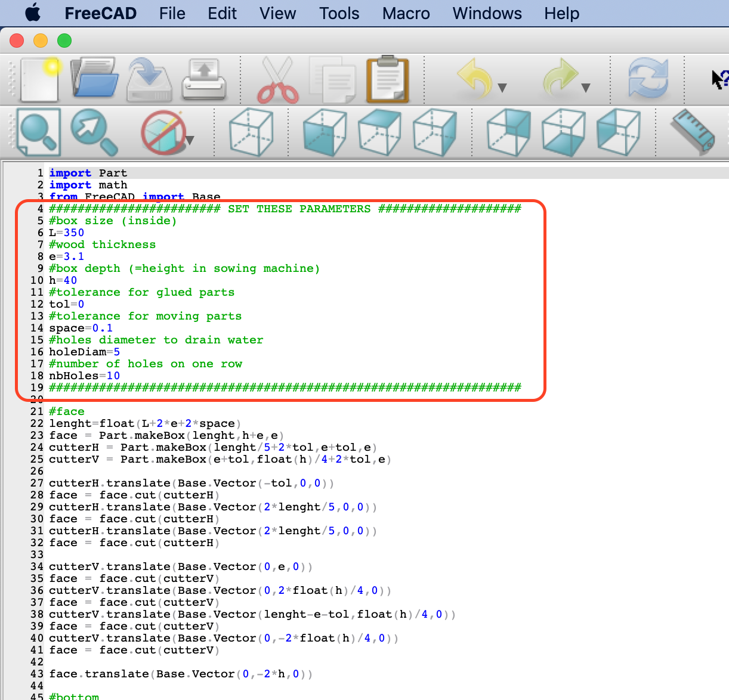Click 'cutterH.translate(Base.Vector(-tol,0,0))' line
Screen dimensions: 729x700
point(191,483)
